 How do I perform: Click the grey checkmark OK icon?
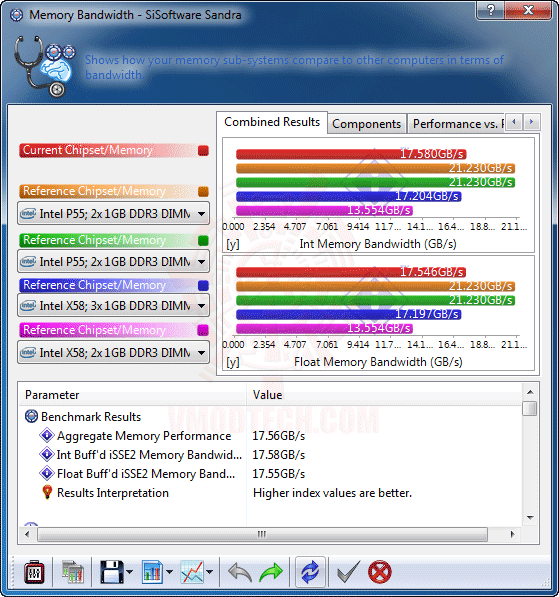click(x=348, y=572)
